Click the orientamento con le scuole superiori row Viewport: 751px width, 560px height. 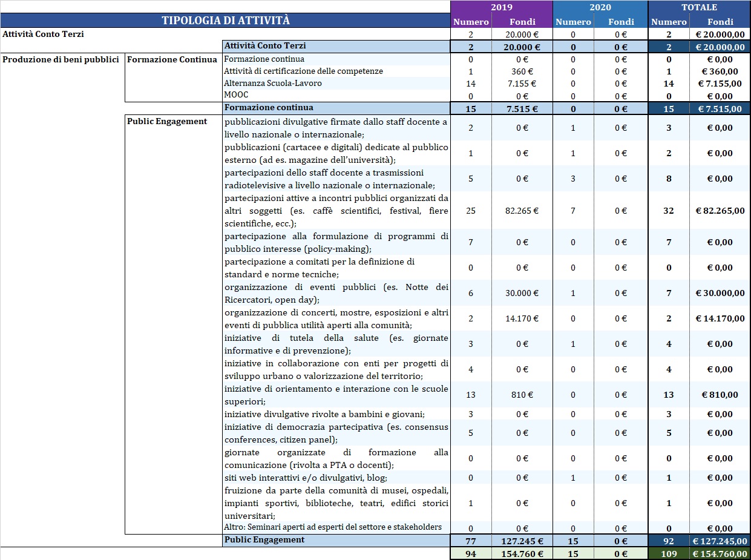tap(336, 395)
